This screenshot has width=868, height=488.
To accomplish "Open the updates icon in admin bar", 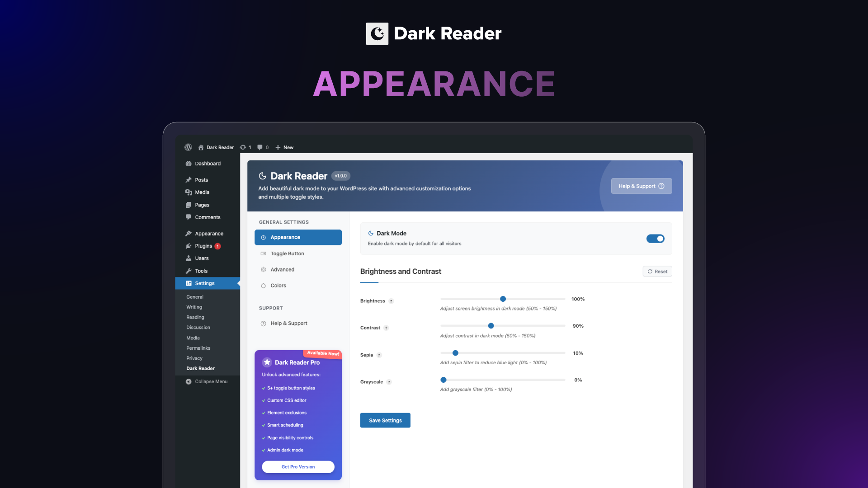I will (243, 147).
